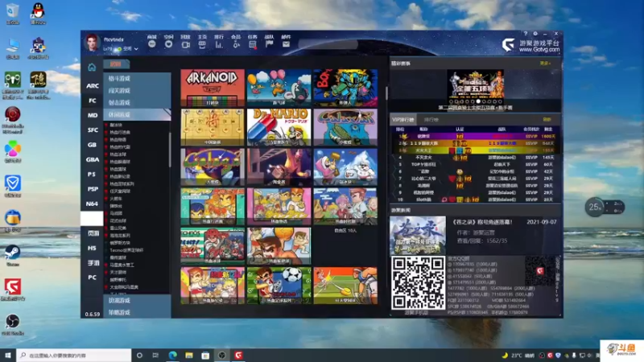Open the Windows Start menu

(8, 356)
